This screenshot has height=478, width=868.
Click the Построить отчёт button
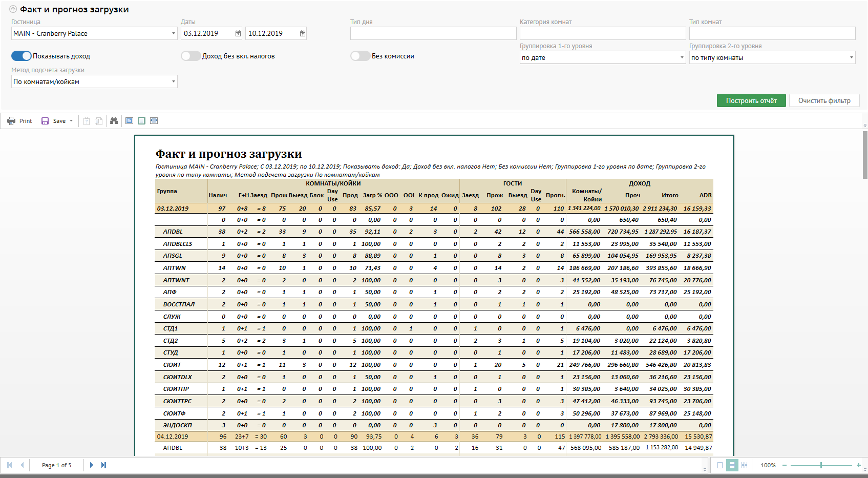[x=751, y=100]
